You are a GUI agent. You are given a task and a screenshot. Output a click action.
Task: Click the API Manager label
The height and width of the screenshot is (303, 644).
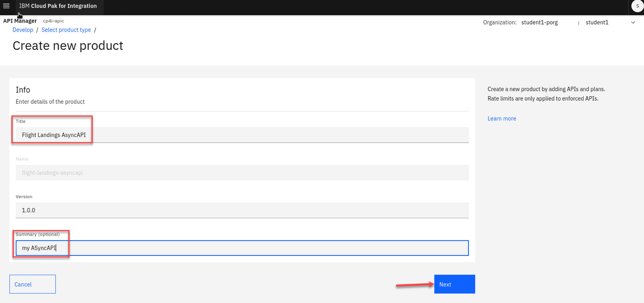[x=20, y=21]
